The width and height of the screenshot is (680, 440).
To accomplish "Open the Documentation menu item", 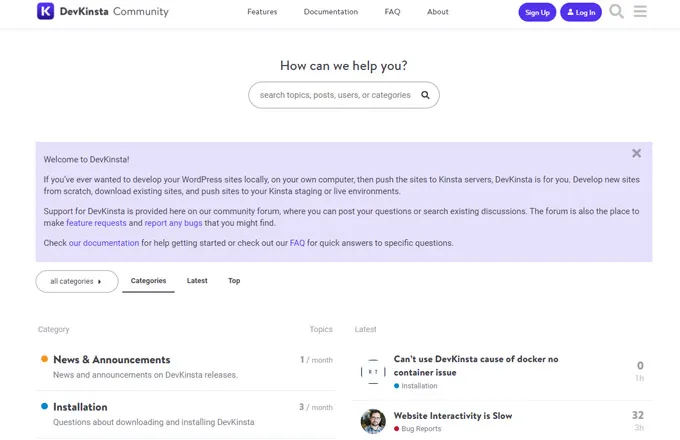I will click(x=331, y=12).
